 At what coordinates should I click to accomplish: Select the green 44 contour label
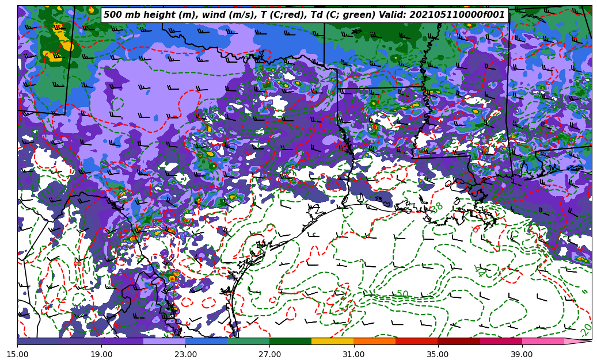click(479, 271)
